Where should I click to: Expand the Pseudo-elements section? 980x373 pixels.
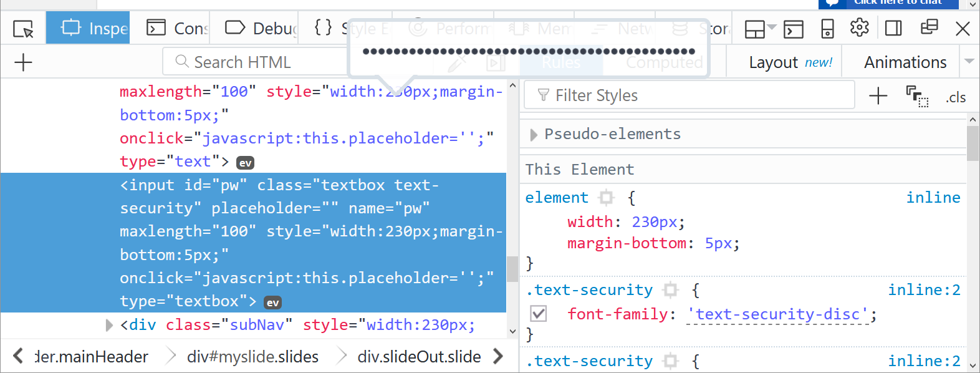pyautogui.click(x=534, y=135)
